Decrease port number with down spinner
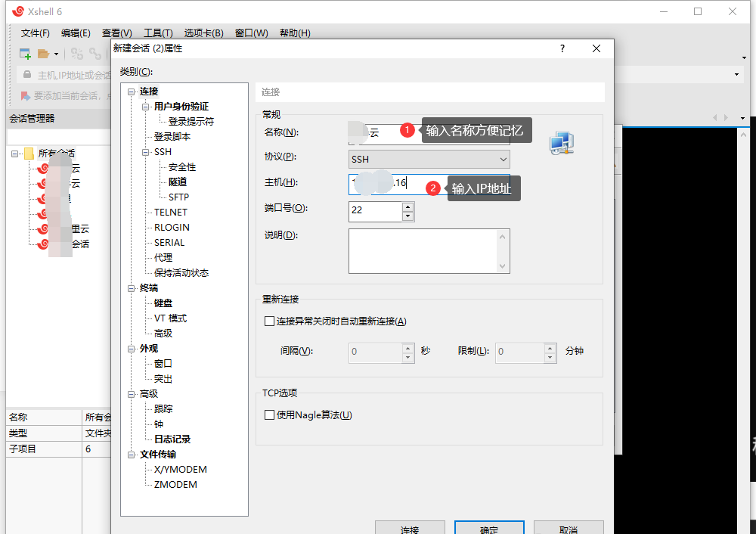 (x=408, y=216)
